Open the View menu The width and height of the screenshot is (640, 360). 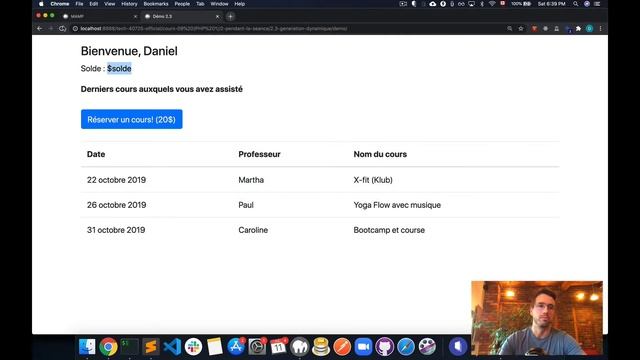[x=109, y=4]
